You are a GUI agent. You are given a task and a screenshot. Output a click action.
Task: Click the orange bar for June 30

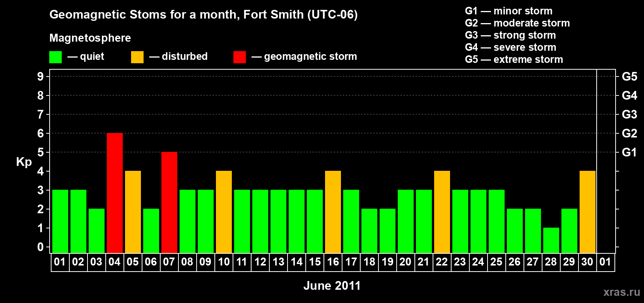coord(588,212)
